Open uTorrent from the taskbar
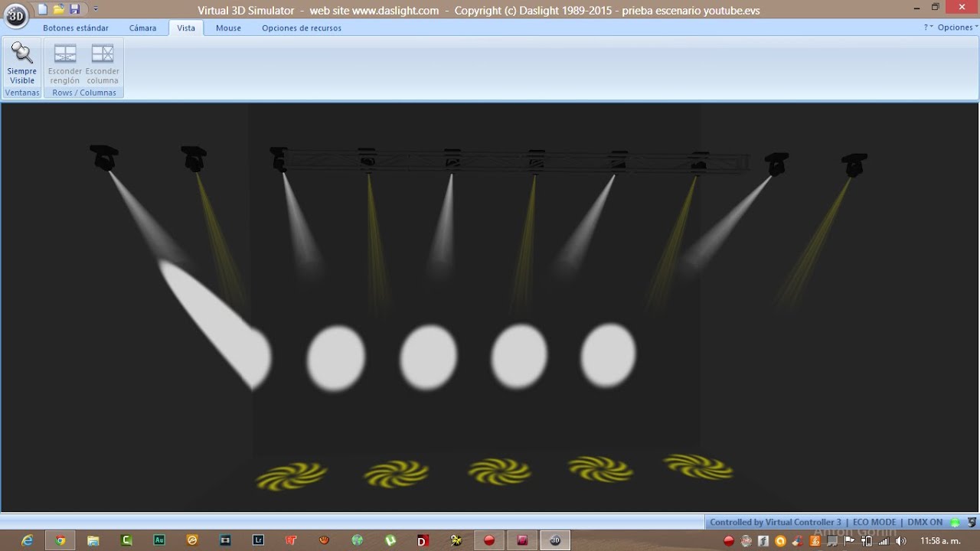The image size is (980, 551). [x=390, y=540]
